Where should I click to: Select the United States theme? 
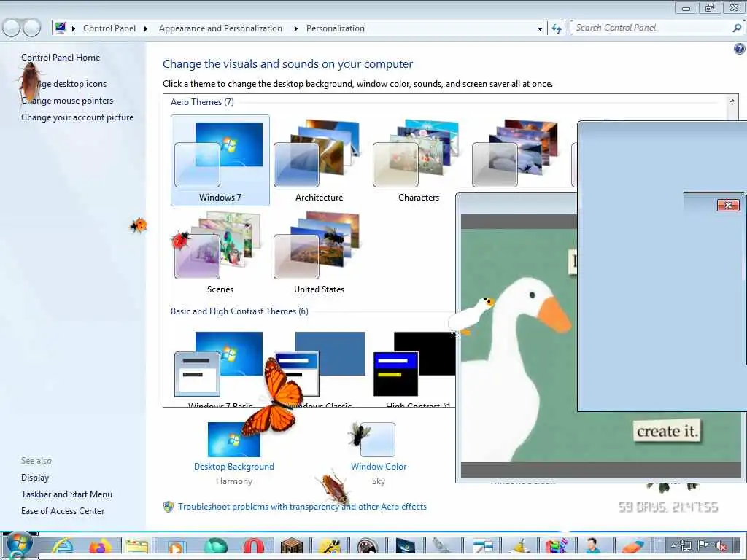coord(320,252)
